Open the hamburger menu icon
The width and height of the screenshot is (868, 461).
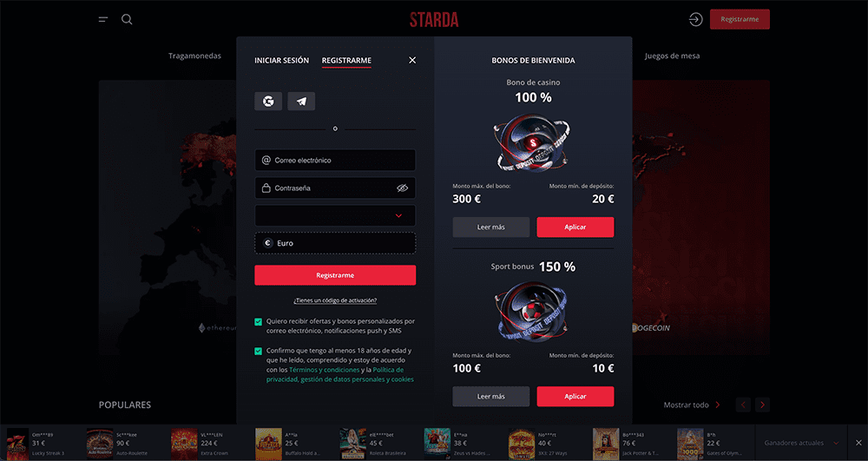(103, 19)
